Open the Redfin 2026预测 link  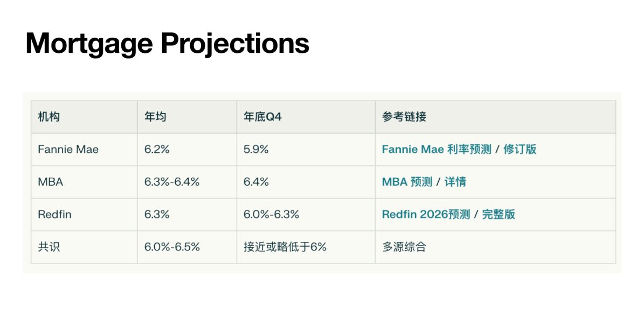click(426, 214)
